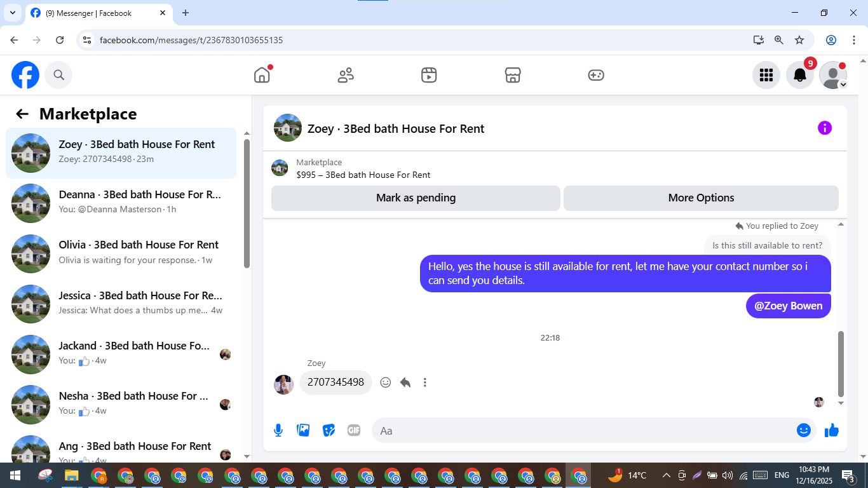The height and width of the screenshot is (488, 868).
Task: Click the install app icon in address bar
Action: 758,40
